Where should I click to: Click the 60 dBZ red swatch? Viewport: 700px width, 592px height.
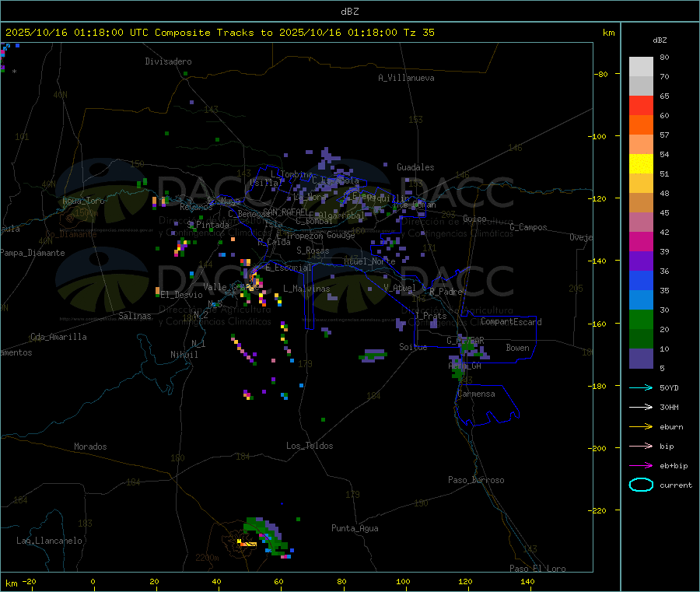pyautogui.click(x=641, y=105)
